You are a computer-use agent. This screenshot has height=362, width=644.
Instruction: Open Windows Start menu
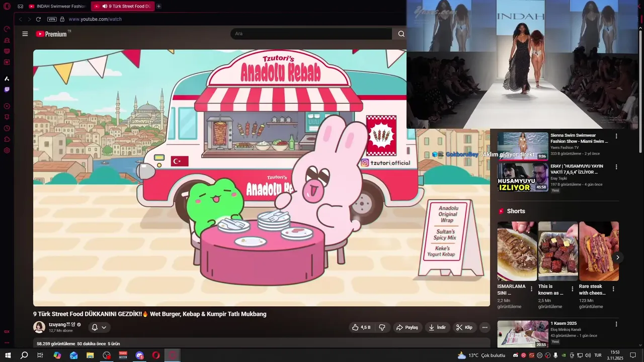point(8,355)
